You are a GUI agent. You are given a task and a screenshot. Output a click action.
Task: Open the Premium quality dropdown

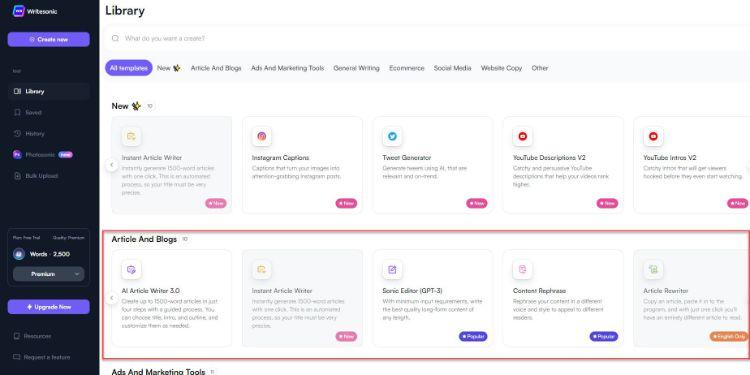coord(48,274)
